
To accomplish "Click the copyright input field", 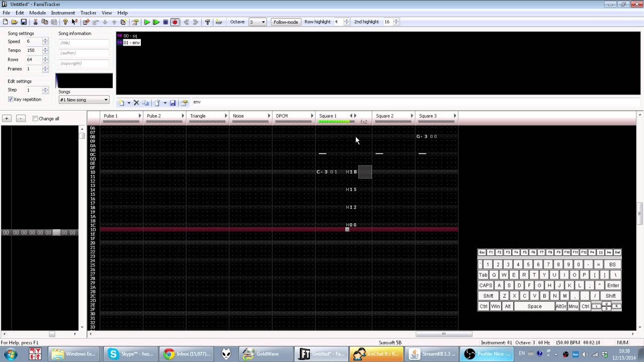I will (x=84, y=63).
